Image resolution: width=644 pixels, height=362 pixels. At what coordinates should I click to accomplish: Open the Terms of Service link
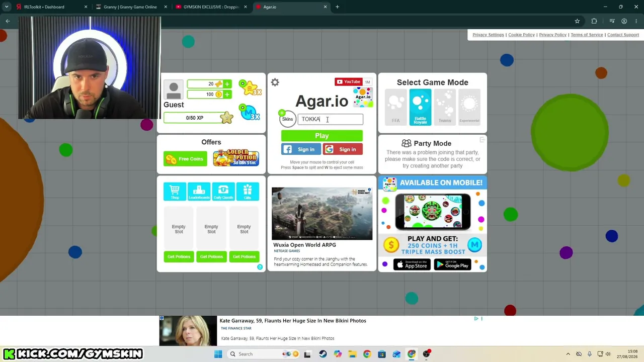[x=587, y=35]
